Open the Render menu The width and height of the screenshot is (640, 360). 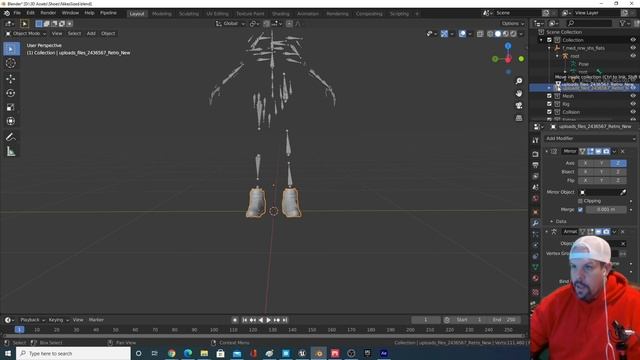(x=48, y=13)
